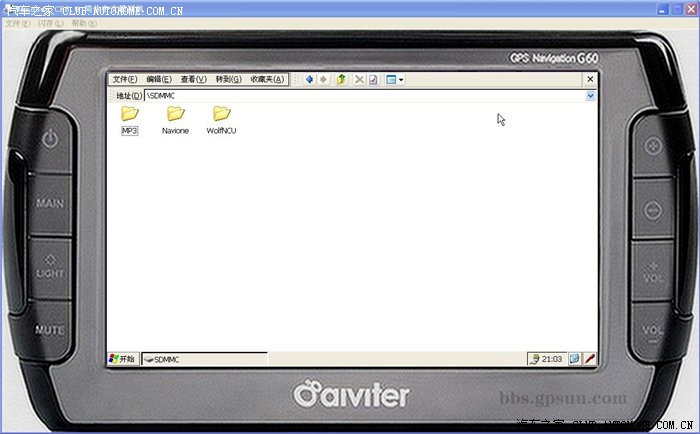
Task: Click the device LIGHT button
Action: [x=50, y=267]
